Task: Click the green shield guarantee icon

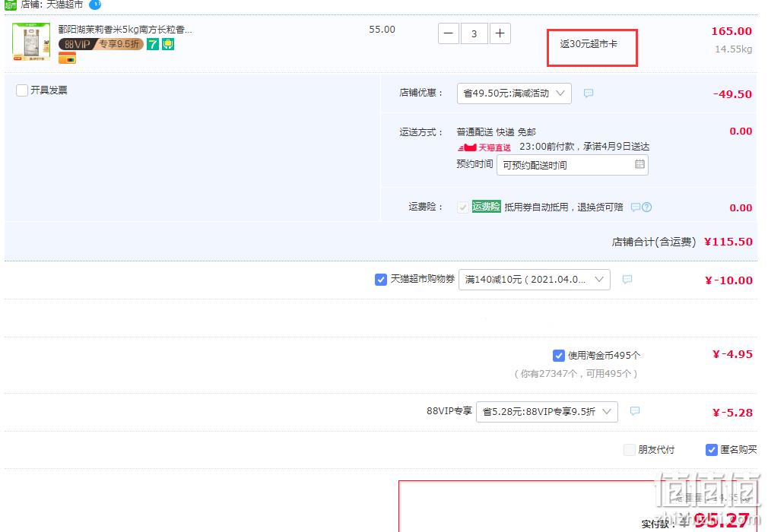Action: (169, 44)
